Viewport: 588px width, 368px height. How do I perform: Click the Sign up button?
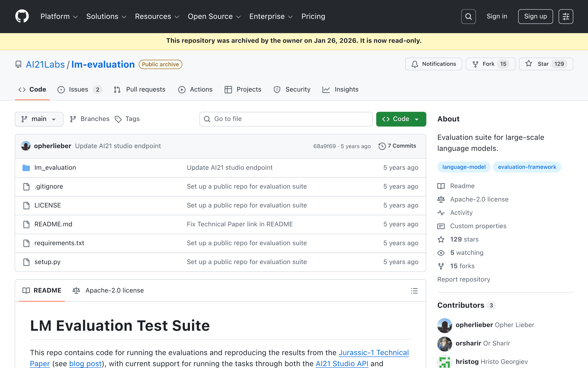tap(535, 16)
